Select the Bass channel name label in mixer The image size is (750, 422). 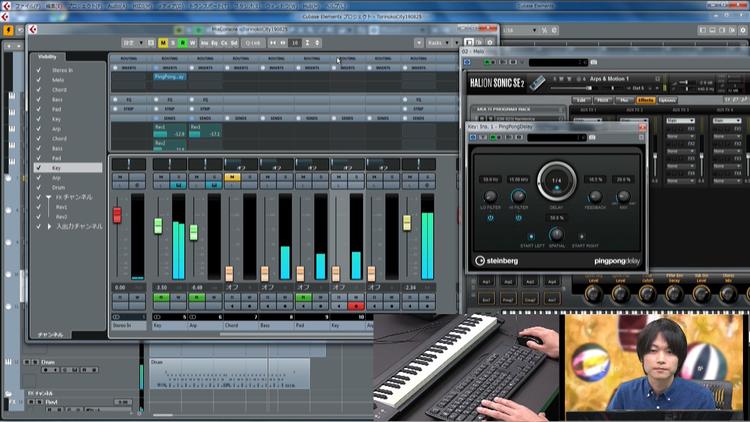(277, 325)
